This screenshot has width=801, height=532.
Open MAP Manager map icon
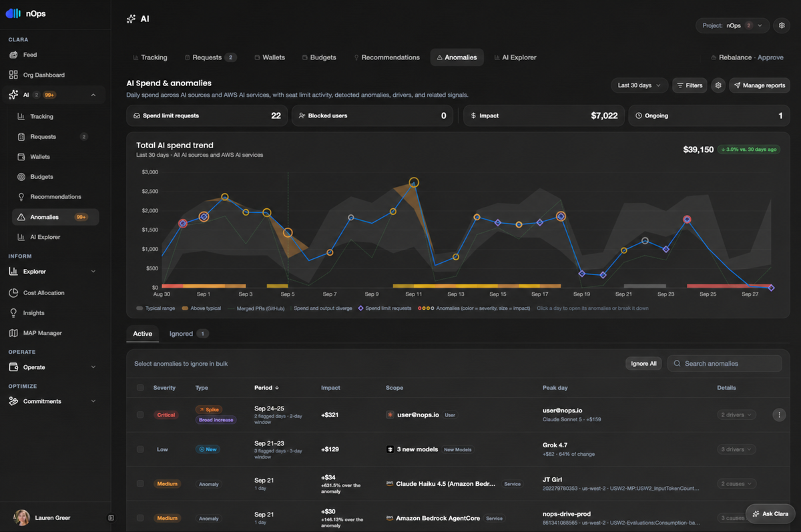point(14,333)
